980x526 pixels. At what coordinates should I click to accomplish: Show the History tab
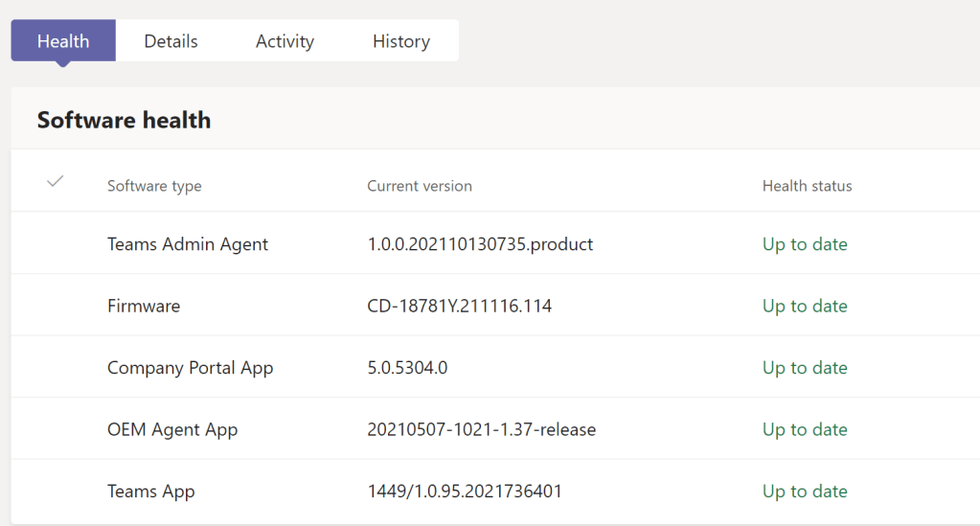click(400, 41)
